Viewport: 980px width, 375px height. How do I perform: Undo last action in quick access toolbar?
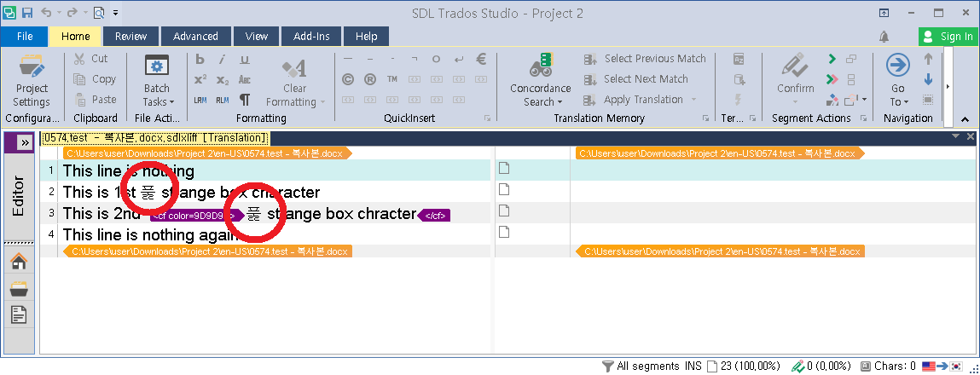tap(46, 13)
